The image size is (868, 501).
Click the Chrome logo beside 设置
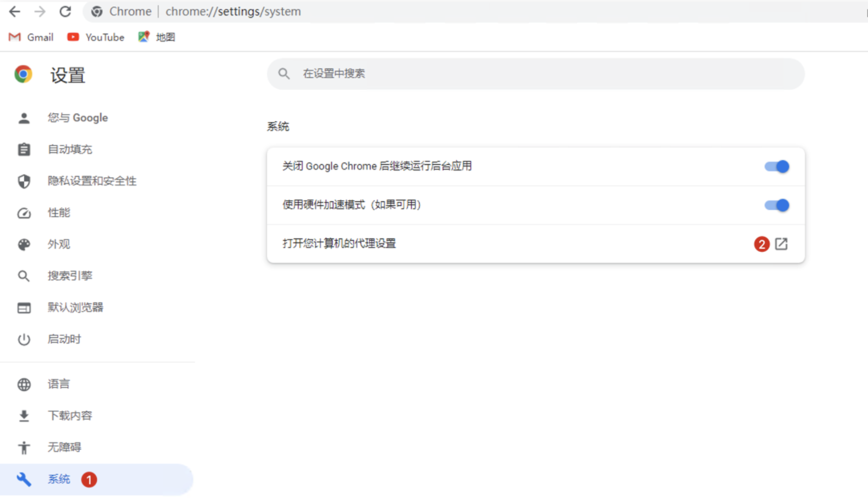pos(23,74)
